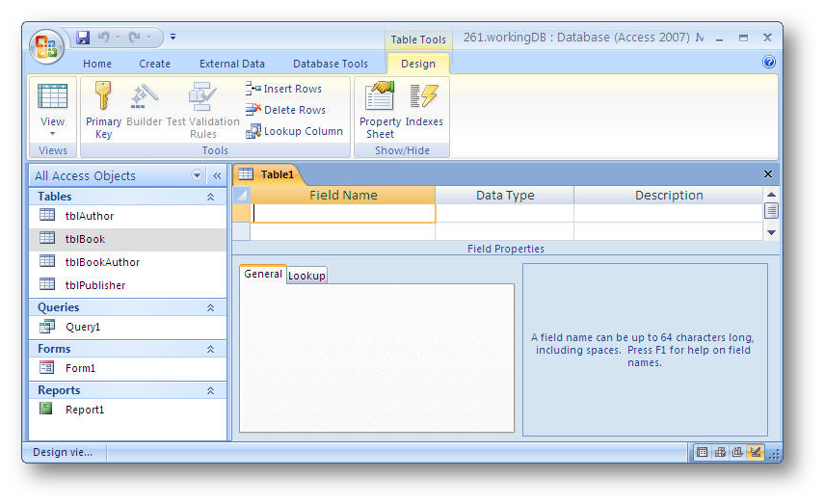Click the help question mark icon

point(769,63)
